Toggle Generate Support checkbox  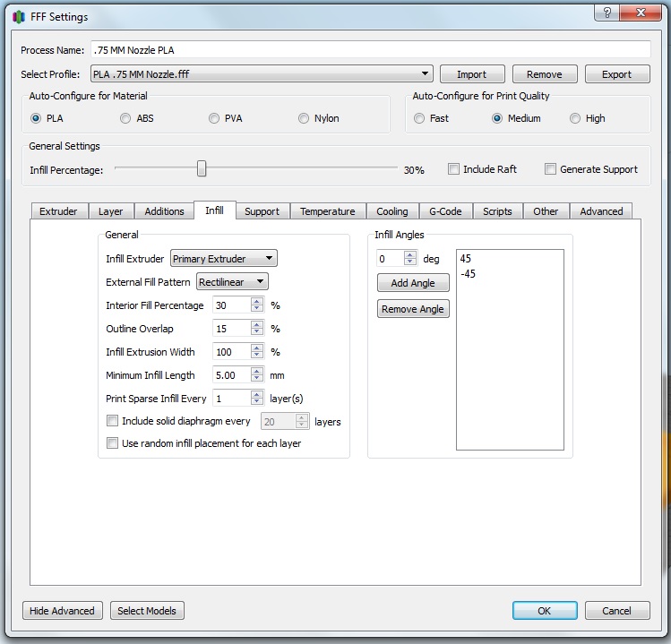[551, 169]
